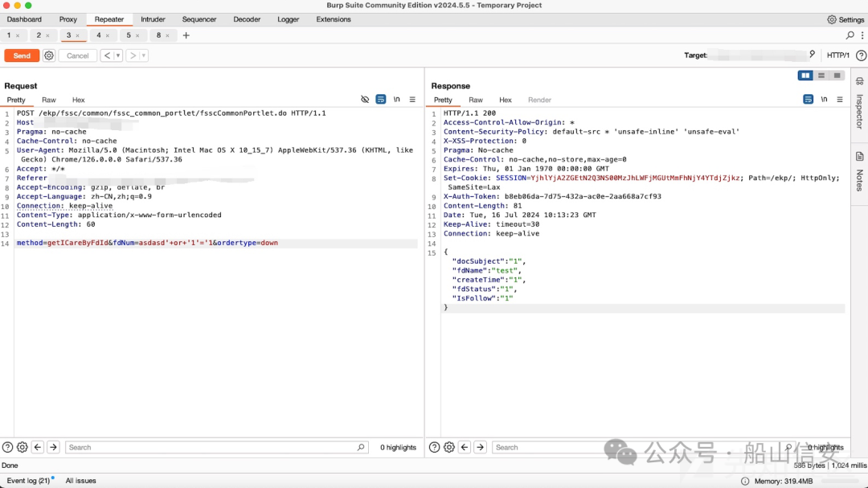Switch to the Intruder tab

pyautogui.click(x=153, y=19)
